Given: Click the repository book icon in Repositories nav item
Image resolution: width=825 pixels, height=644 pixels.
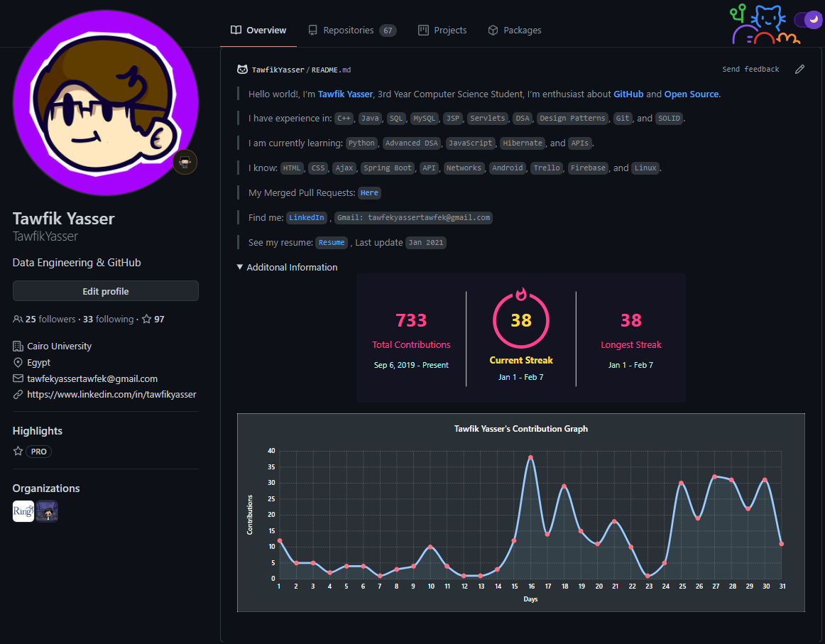Looking at the screenshot, I should (313, 30).
